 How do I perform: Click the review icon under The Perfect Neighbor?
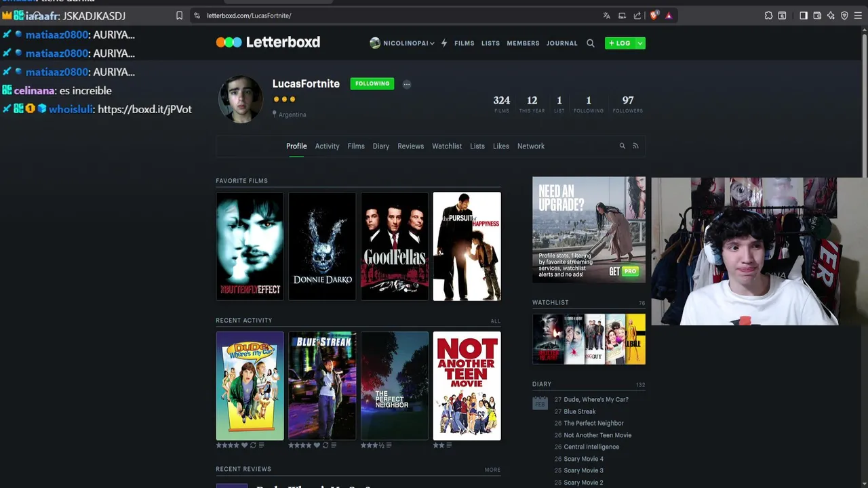tap(391, 445)
